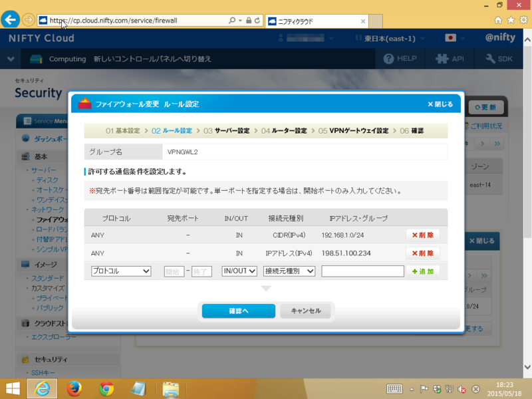Click the Internet Explorer back arrow button
This screenshot has height=399, width=532.
point(10,20)
